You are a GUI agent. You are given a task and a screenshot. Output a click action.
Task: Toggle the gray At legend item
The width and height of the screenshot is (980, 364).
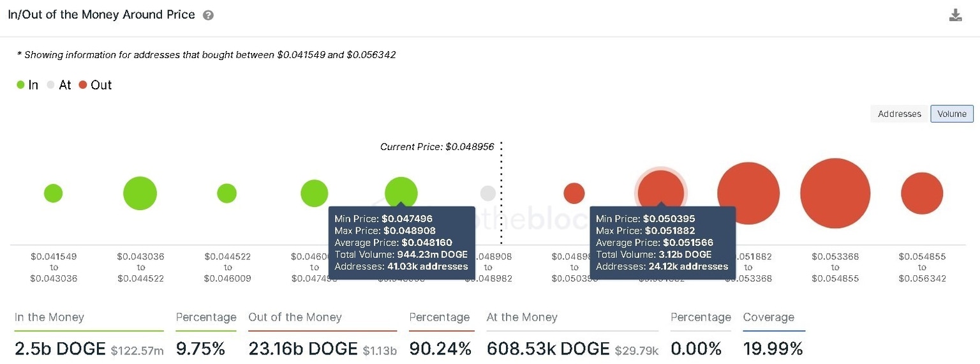point(59,85)
